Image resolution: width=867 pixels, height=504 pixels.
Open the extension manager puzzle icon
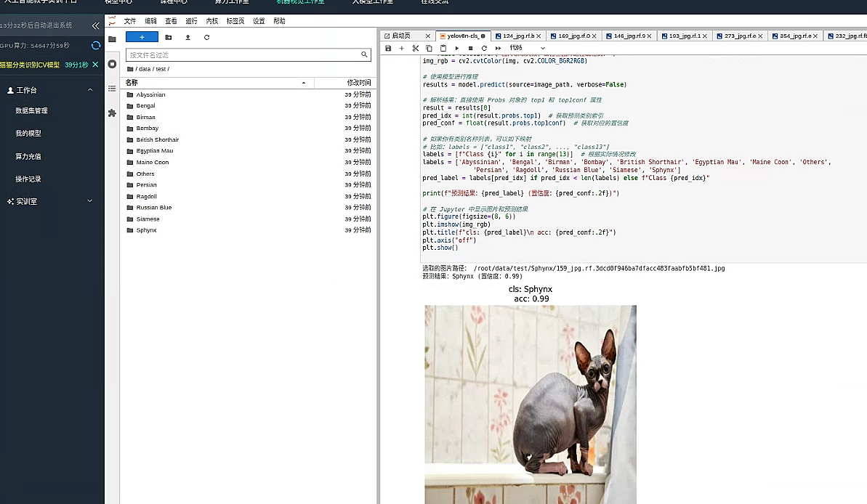click(112, 113)
